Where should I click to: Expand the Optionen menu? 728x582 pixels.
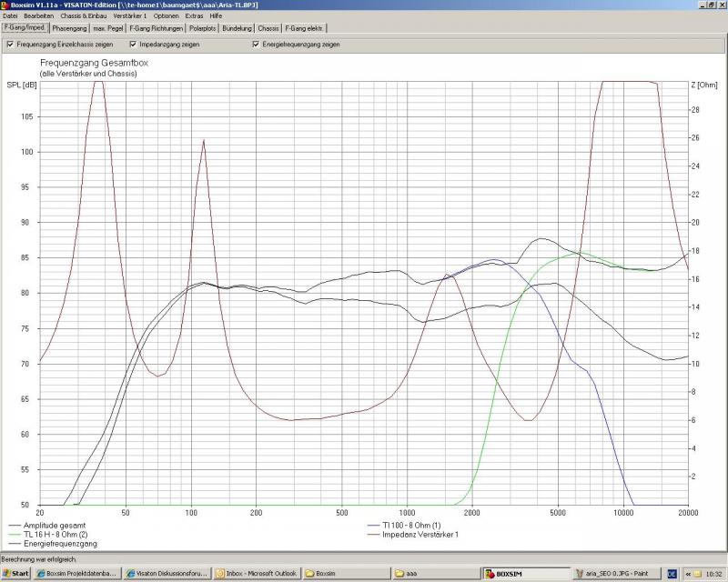click(x=167, y=16)
